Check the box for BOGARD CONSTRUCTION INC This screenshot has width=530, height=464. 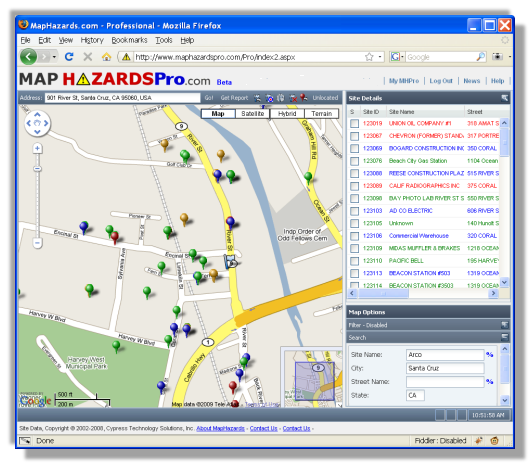pyautogui.click(x=354, y=148)
